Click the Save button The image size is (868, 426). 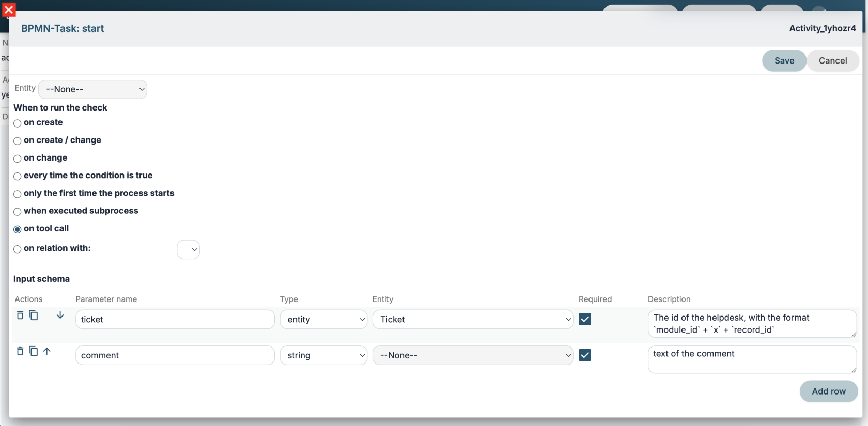pos(784,61)
